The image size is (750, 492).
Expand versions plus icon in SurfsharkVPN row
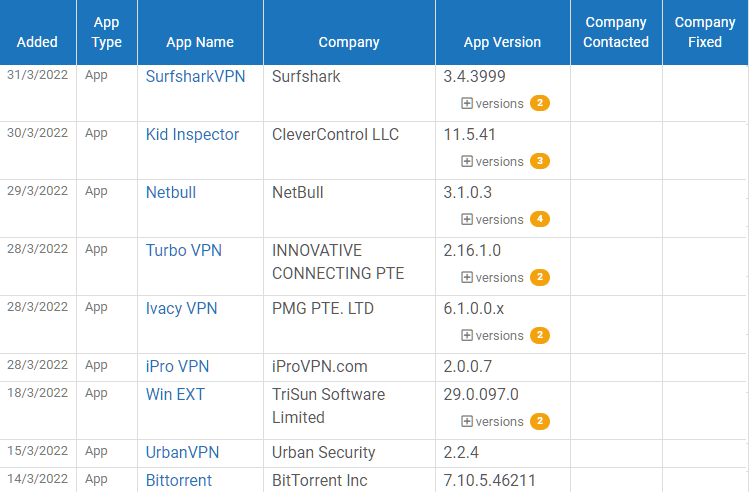[467, 104]
